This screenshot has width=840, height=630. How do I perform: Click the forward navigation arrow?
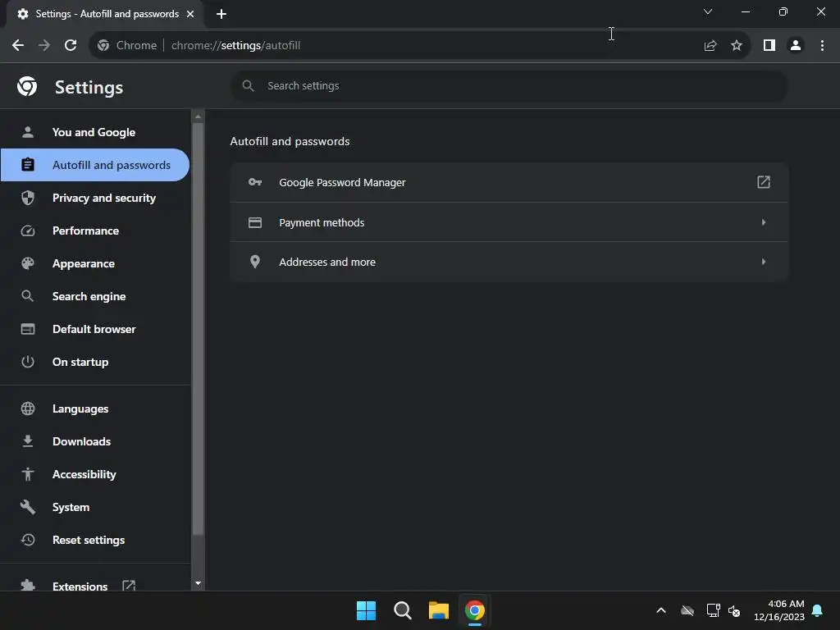click(x=44, y=45)
